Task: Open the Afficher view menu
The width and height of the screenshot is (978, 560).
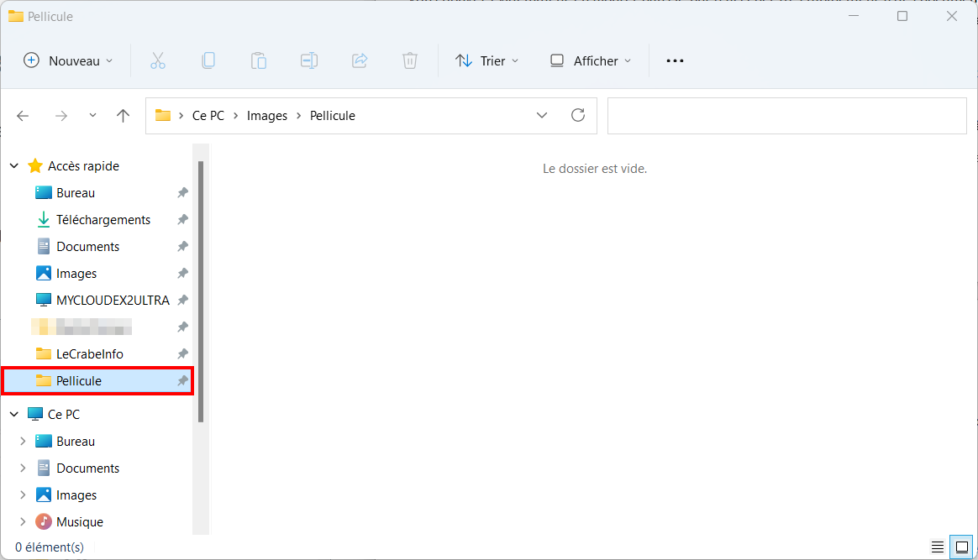Action: pyautogui.click(x=591, y=61)
